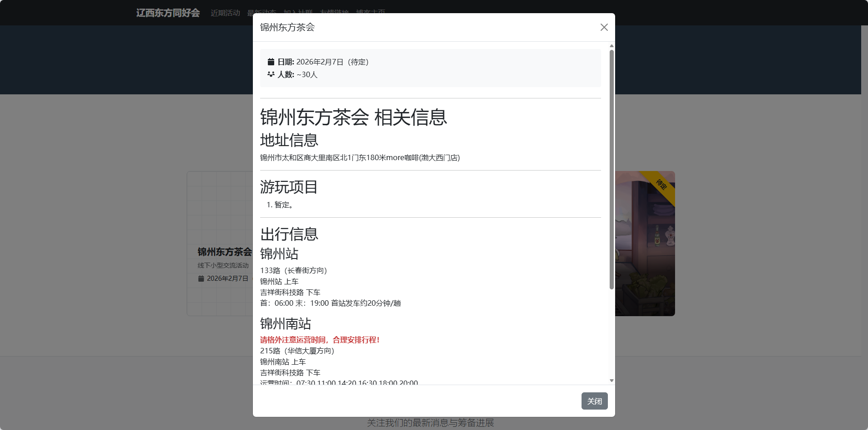The height and width of the screenshot is (430, 868).
Task: Click the X icon to dismiss the dialog
Action: (604, 27)
